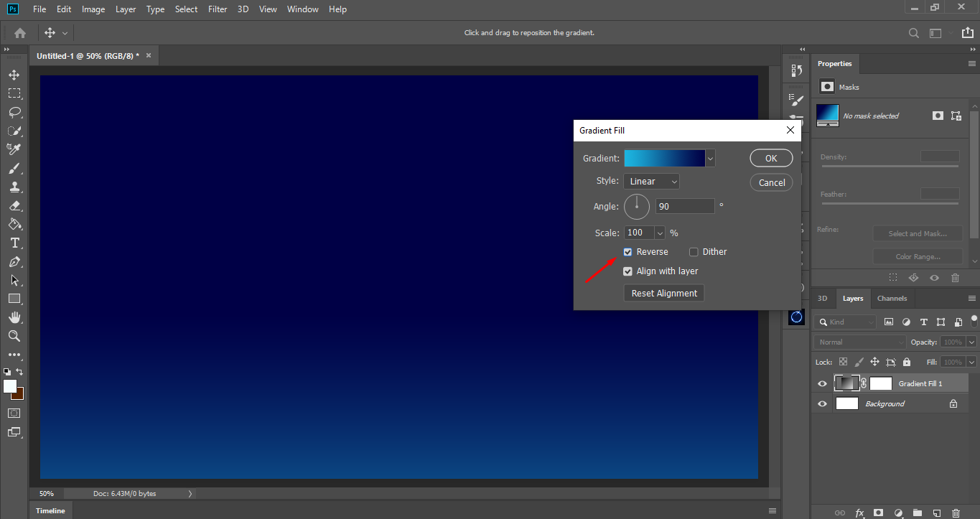980x519 pixels.
Task: Open the Edit Toolbar three-dots button
Action: click(x=14, y=355)
